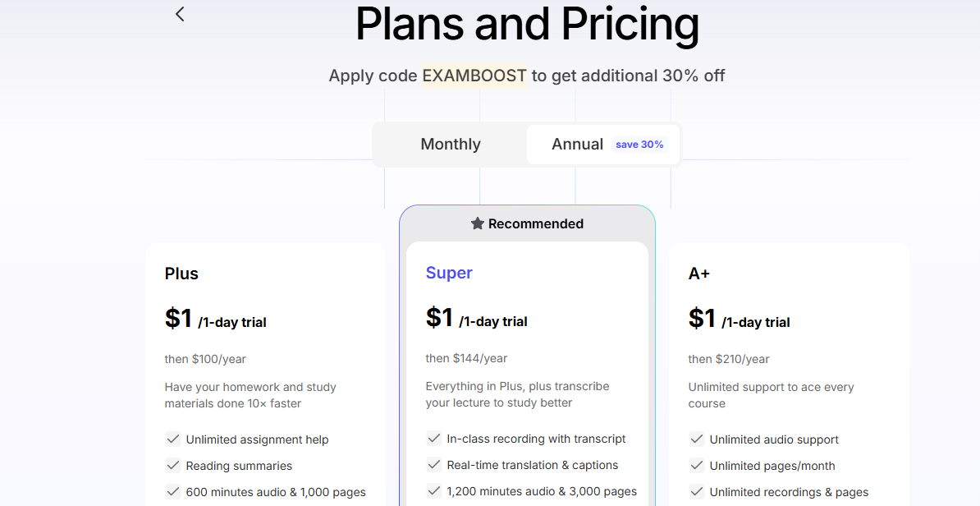Select the Super plan title
The width and height of the screenshot is (980, 506).
(449, 273)
